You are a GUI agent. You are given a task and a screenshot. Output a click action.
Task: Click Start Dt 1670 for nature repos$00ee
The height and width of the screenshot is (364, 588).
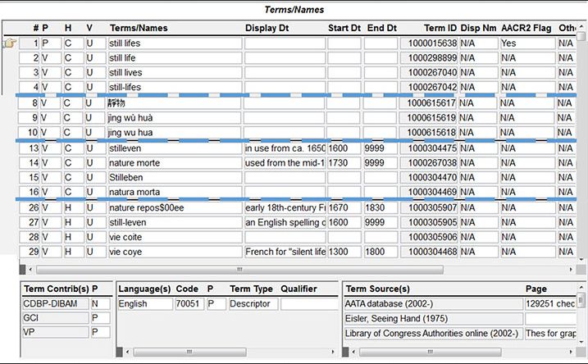pyautogui.click(x=344, y=208)
